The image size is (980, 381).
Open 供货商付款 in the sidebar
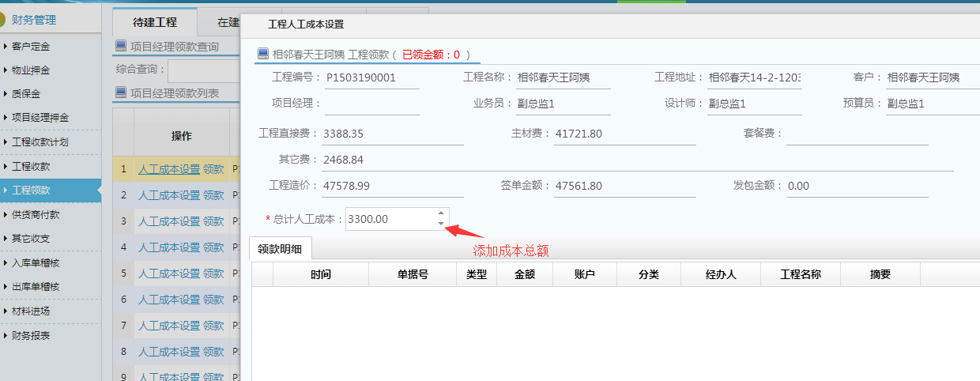tap(35, 214)
